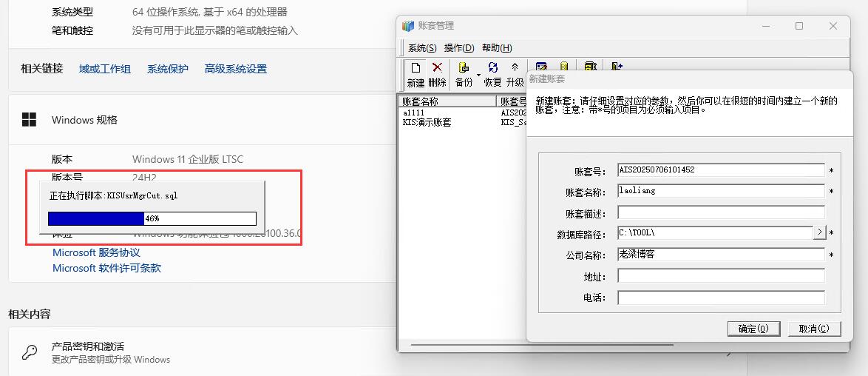Click the empty 账套描述 field
Viewport: 868px width, 376px height.
click(x=722, y=212)
